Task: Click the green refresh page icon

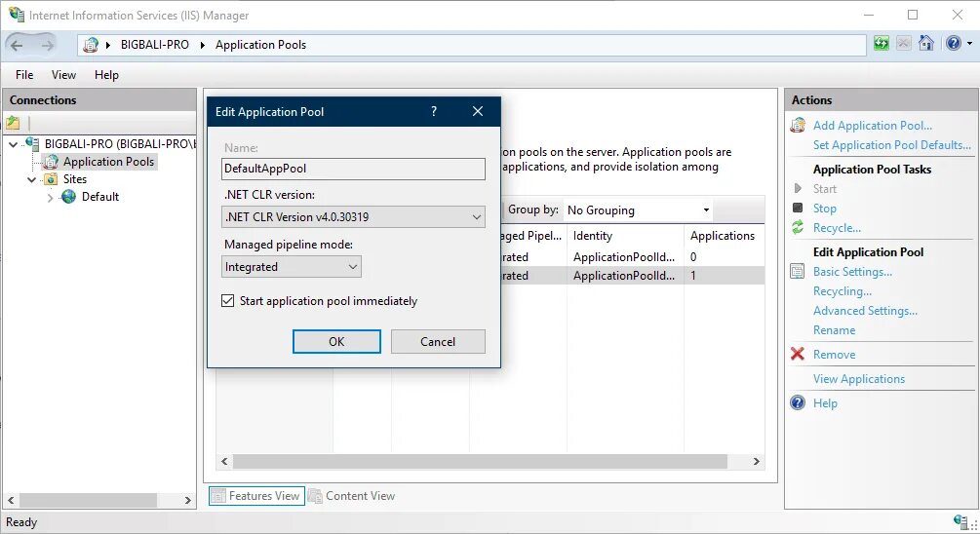Action: coord(882,44)
